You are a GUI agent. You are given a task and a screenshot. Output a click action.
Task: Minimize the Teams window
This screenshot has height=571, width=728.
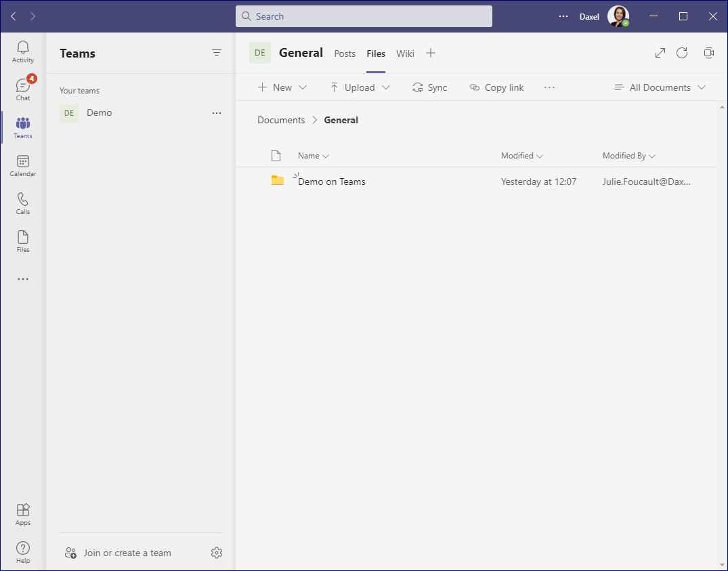tap(654, 16)
